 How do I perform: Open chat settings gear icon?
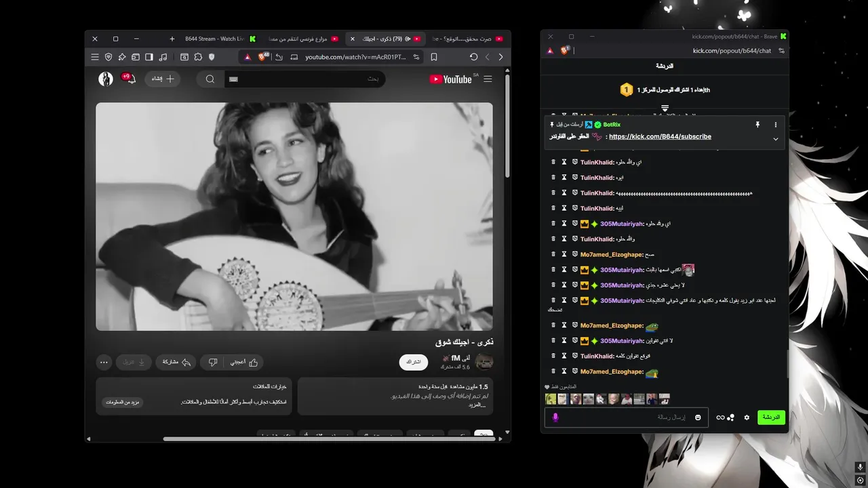pos(747,418)
